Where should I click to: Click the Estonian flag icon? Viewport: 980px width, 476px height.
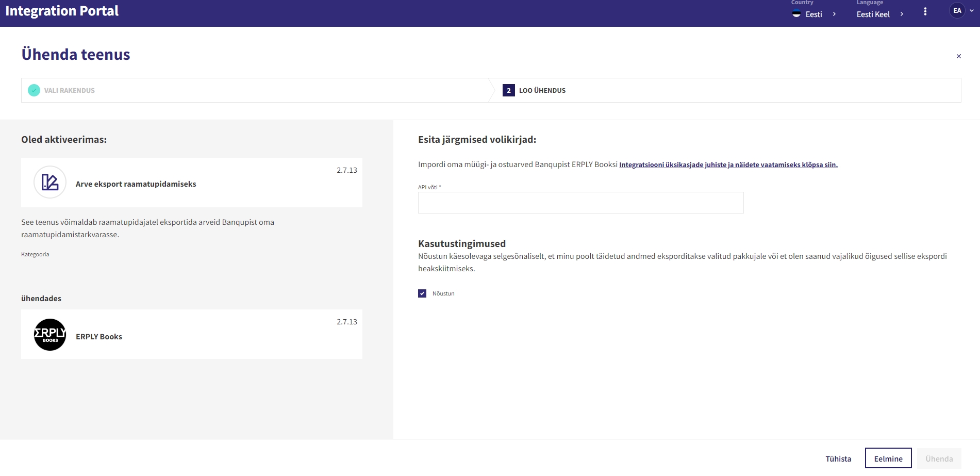(x=796, y=14)
